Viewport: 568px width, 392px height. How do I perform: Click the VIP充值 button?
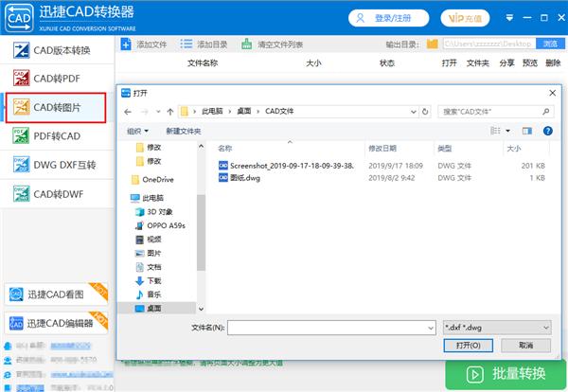465,18
